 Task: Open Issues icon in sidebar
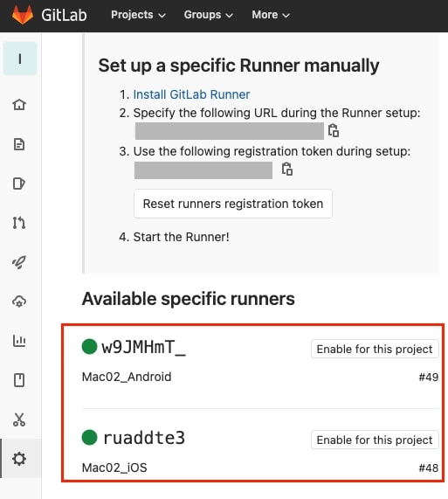coord(19,184)
